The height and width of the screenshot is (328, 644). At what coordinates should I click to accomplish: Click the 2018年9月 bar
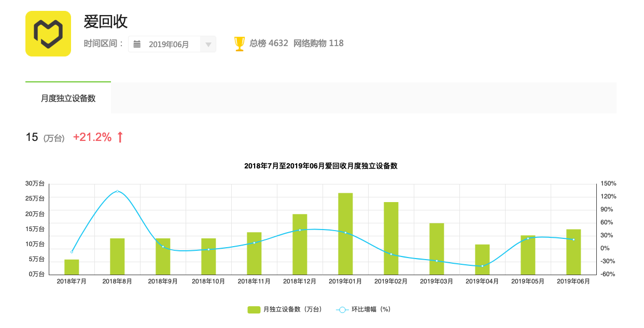(163, 256)
